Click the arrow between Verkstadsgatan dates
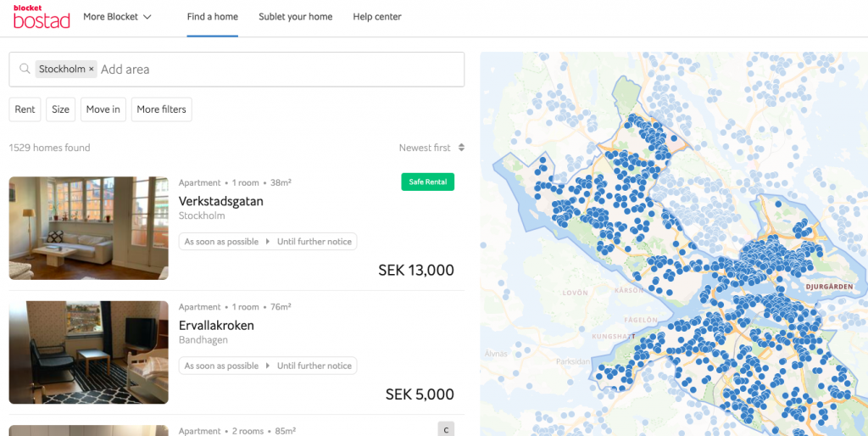Image resolution: width=868 pixels, height=436 pixels. 268,242
